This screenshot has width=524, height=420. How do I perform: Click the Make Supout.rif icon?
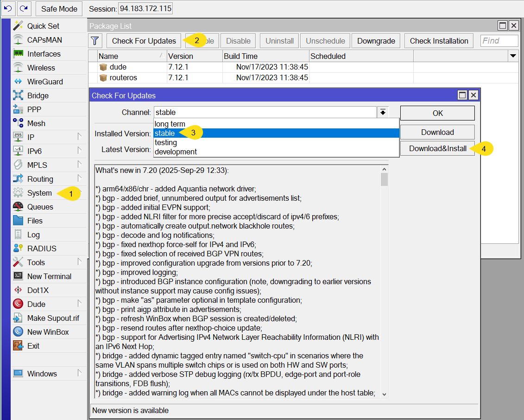pos(18,318)
